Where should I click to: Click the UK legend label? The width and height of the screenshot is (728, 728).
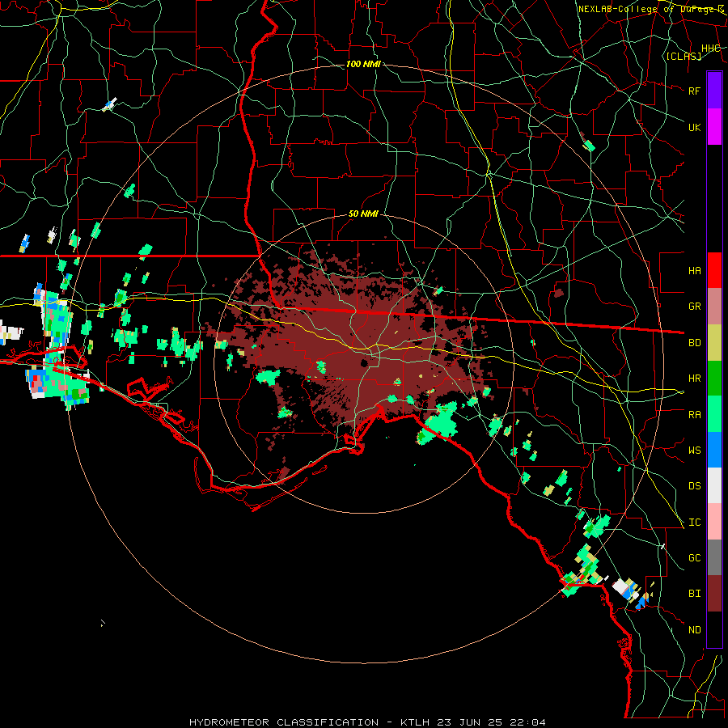click(695, 127)
